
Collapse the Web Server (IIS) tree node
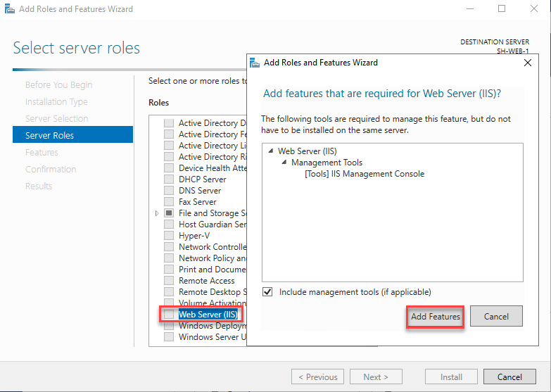(271, 151)
